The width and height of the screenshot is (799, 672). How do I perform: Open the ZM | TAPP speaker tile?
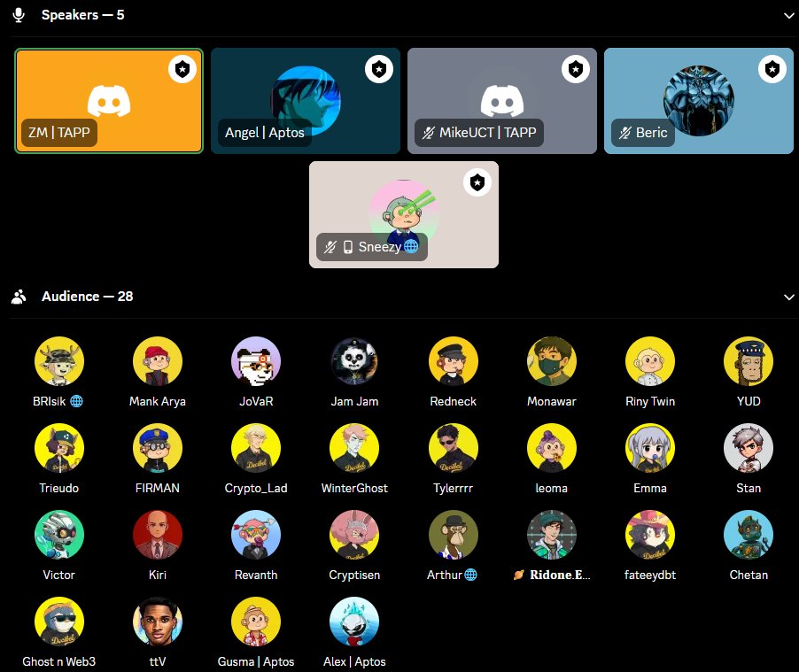(x=109, y=101)
